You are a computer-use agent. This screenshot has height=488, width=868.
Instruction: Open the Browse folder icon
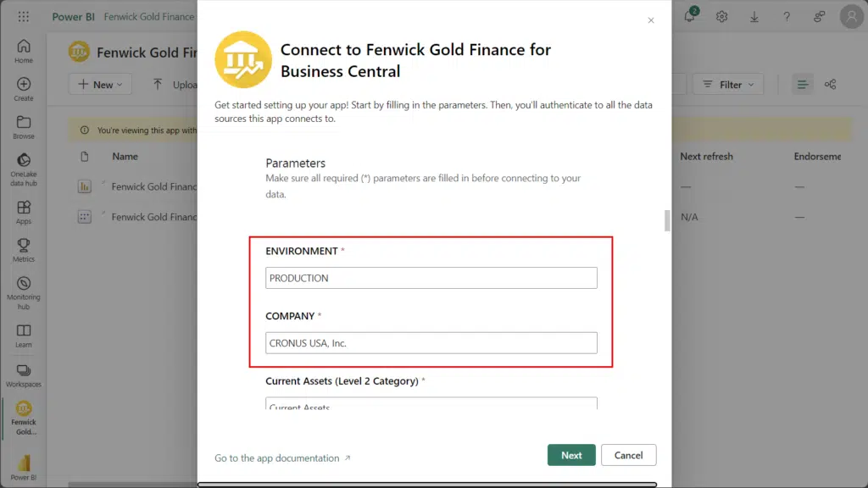23,127
